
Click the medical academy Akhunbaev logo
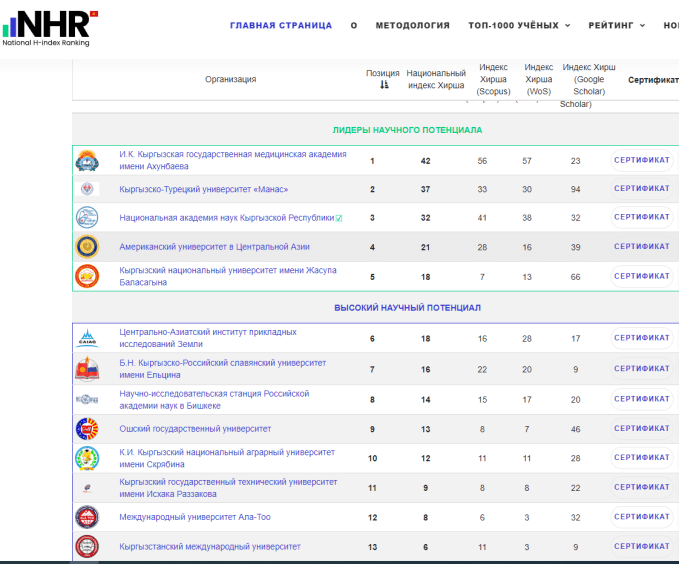[88, 160]
